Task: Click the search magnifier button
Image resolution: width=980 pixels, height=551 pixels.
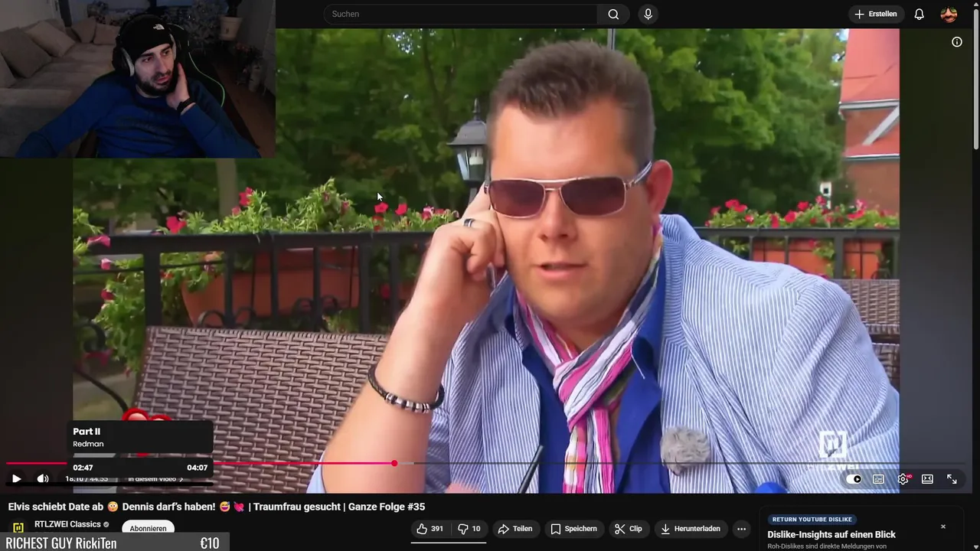Action: point(613,14)
